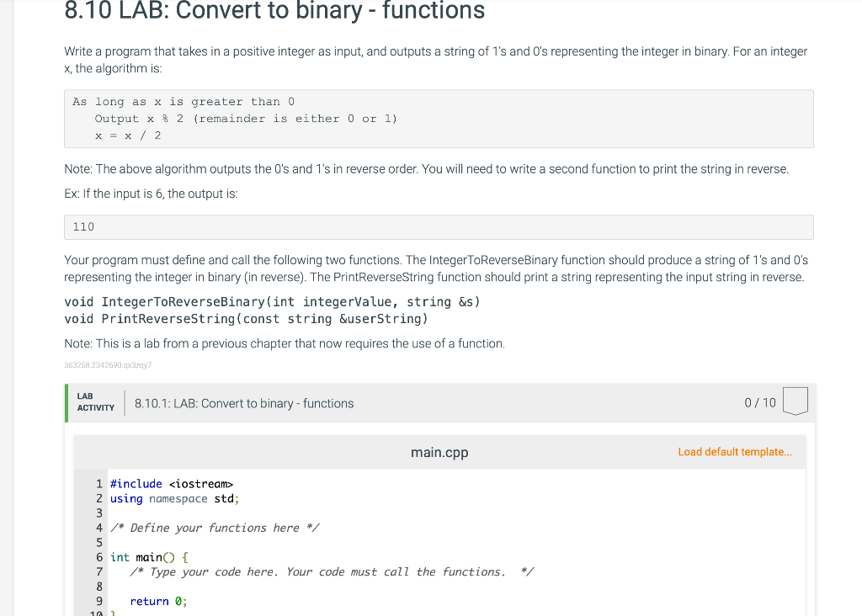
Task: Click the return 0; statement
Action: pyautogui.click(x=158, y=602)
